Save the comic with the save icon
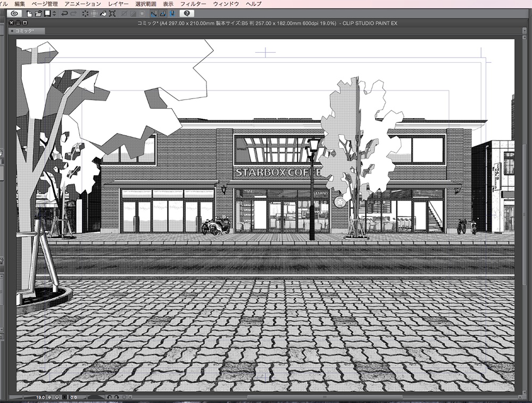The width and height of the screenshot is (532, 403). click(47, 14)
